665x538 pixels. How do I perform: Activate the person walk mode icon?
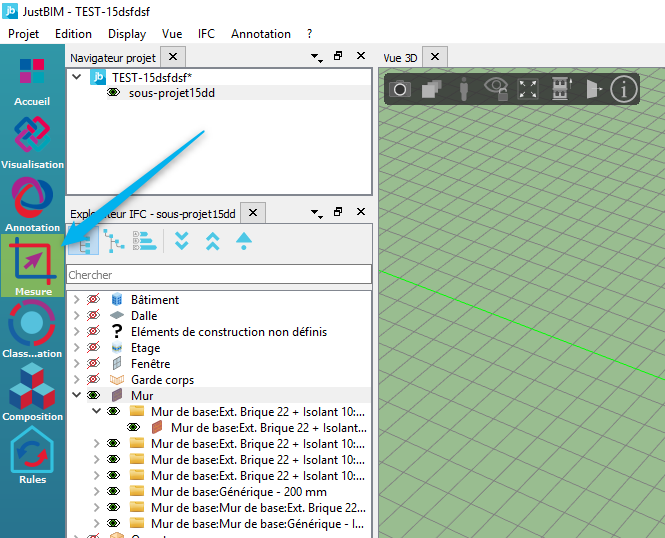point(464,89)
